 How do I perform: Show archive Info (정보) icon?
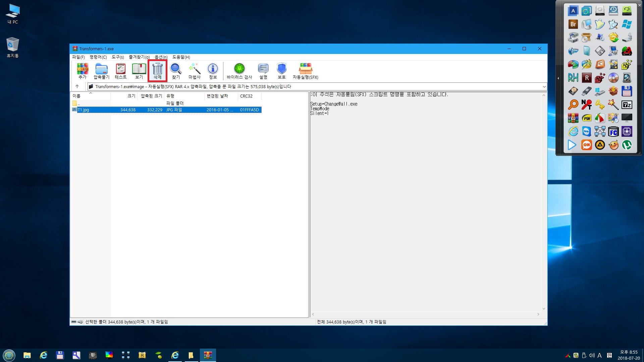[213, 71]
